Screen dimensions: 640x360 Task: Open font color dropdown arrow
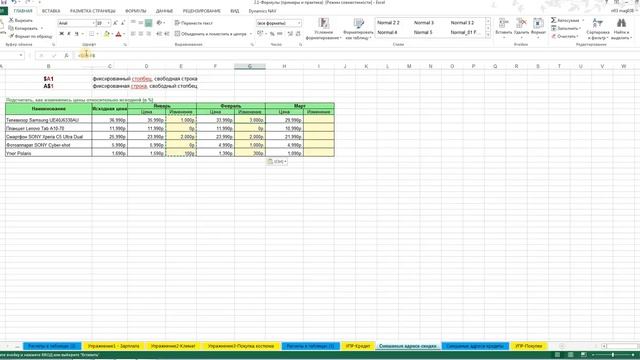124,34
